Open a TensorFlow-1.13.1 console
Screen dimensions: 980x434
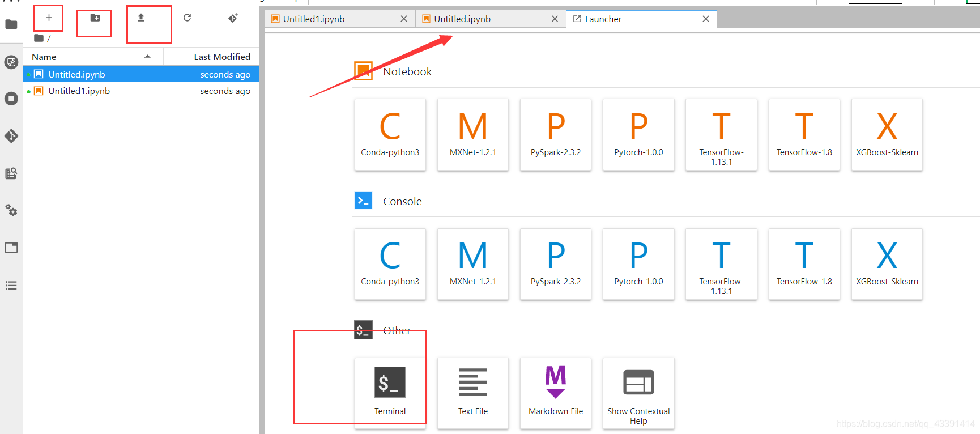coord(721,264)
